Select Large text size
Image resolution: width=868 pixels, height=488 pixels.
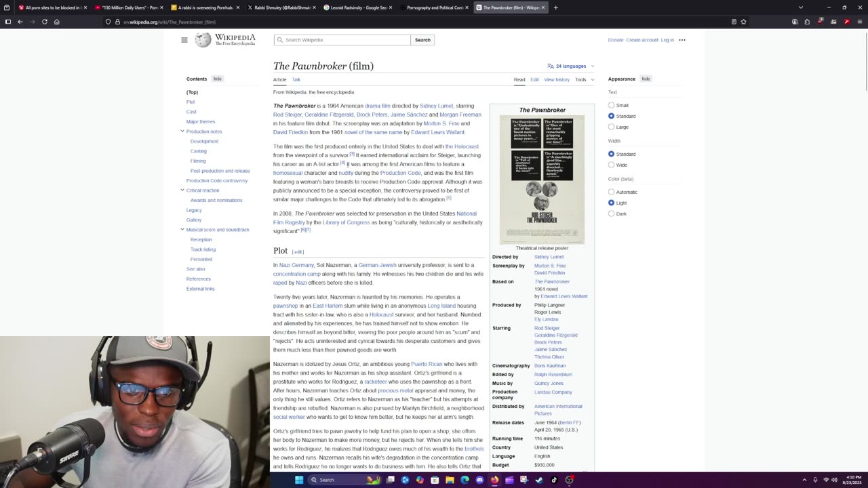point(611,127)
